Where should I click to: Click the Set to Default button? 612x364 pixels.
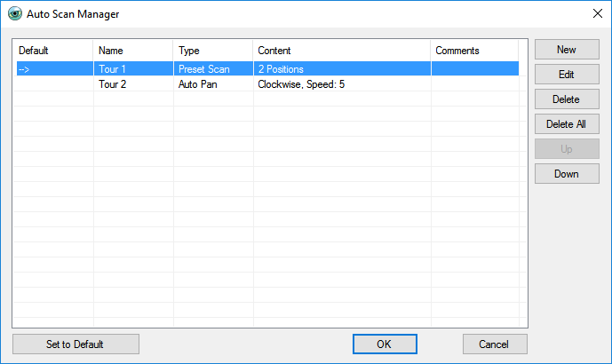tap(76, 344)
